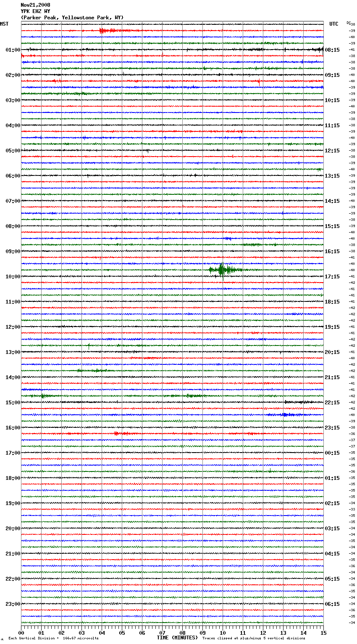Click the 20:00 MST hour label
Image resolution: width=357 pixels, height=644 pixels.
pos(13,529)
